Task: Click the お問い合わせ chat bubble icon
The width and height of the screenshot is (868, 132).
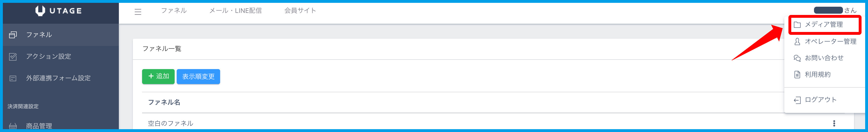Action: click(x=797, y=58)
